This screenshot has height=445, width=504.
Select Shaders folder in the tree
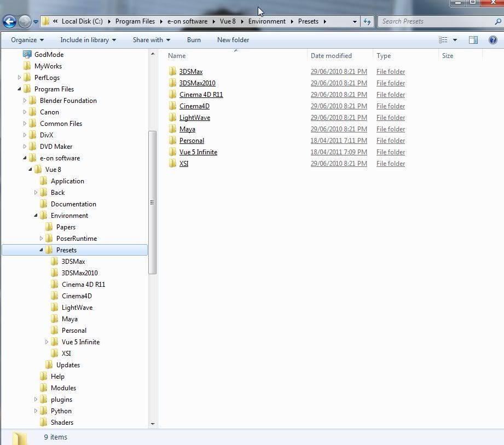pos(62,423)
